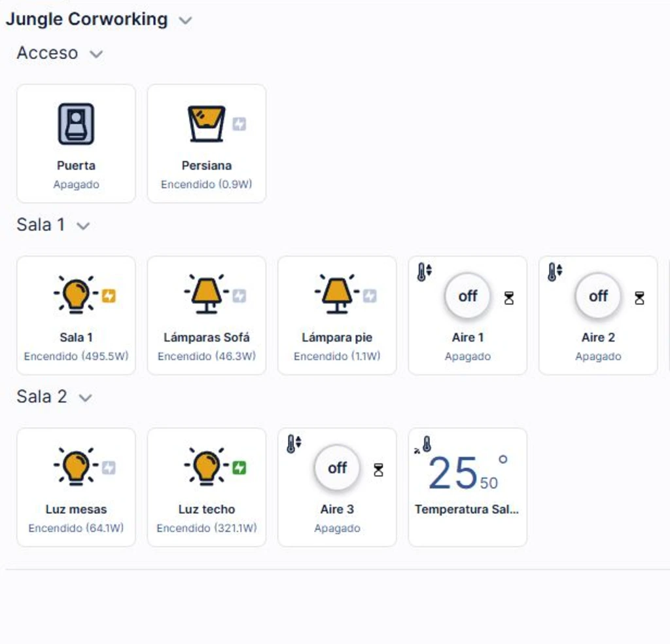Click the Persiana blind icon
670x644 pixels.
[x=207, y=124]
